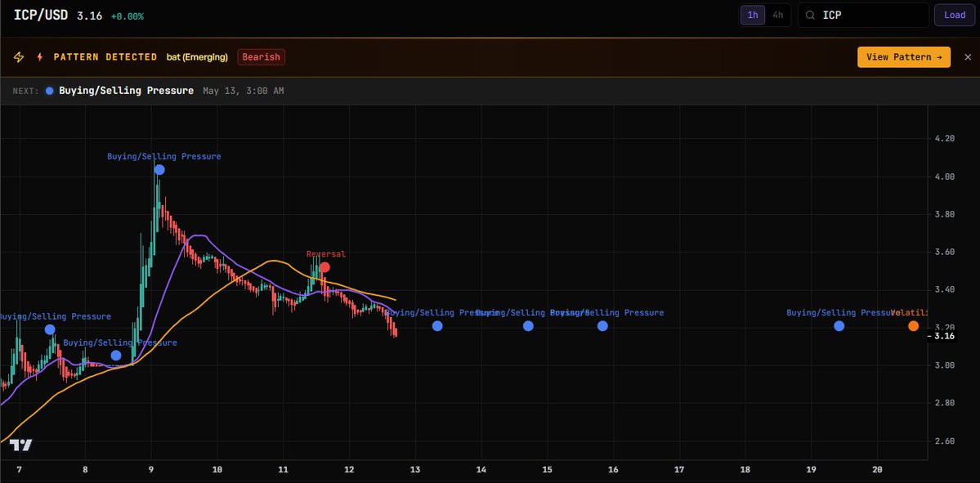Screen dimensions: 980x483
Task: Click the next event blue dot indicator
Action: [49, 91]
